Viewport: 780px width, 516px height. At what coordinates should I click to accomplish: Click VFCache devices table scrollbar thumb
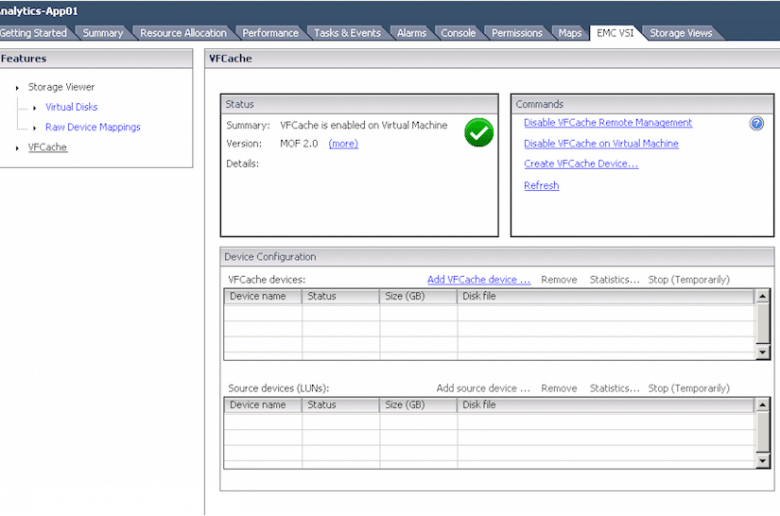[762, 323]
